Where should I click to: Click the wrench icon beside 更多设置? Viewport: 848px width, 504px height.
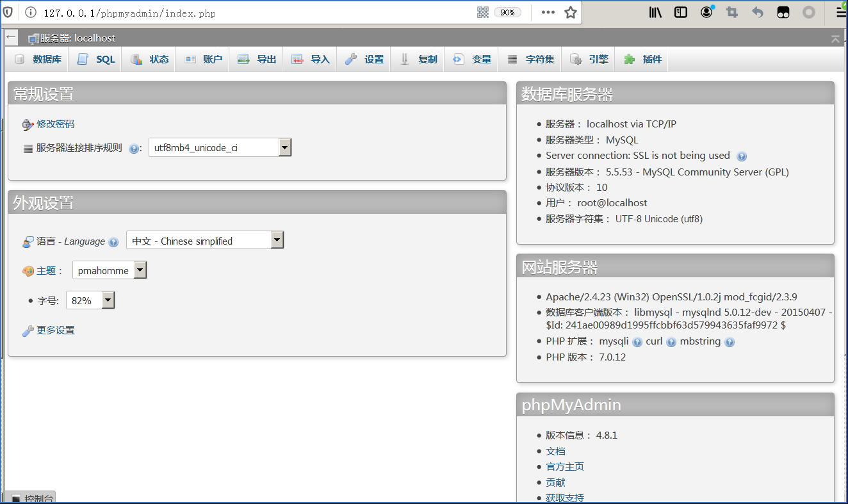(x=28, y=331)
